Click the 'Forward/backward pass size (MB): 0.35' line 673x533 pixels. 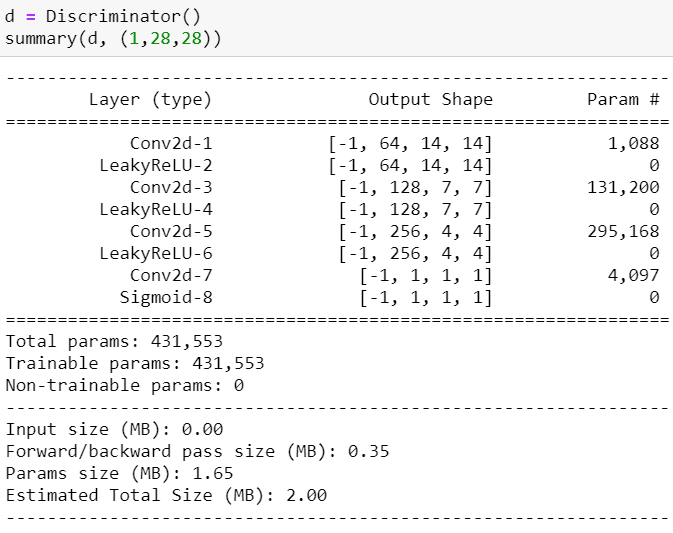click(x=197, y=451)
